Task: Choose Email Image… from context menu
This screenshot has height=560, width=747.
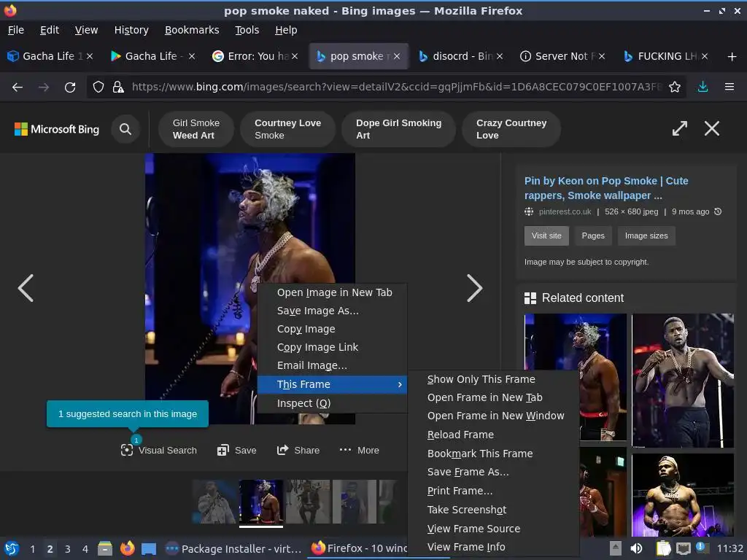Action: 333,366
